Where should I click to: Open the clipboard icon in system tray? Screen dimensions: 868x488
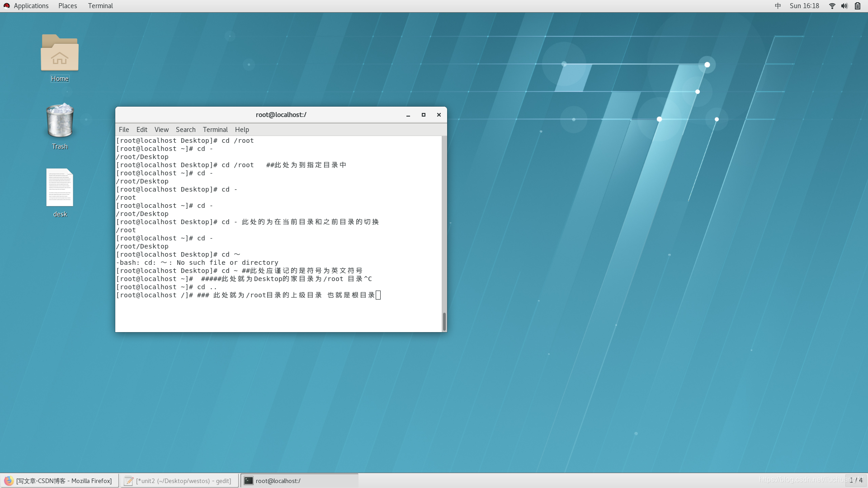[858, 6]
